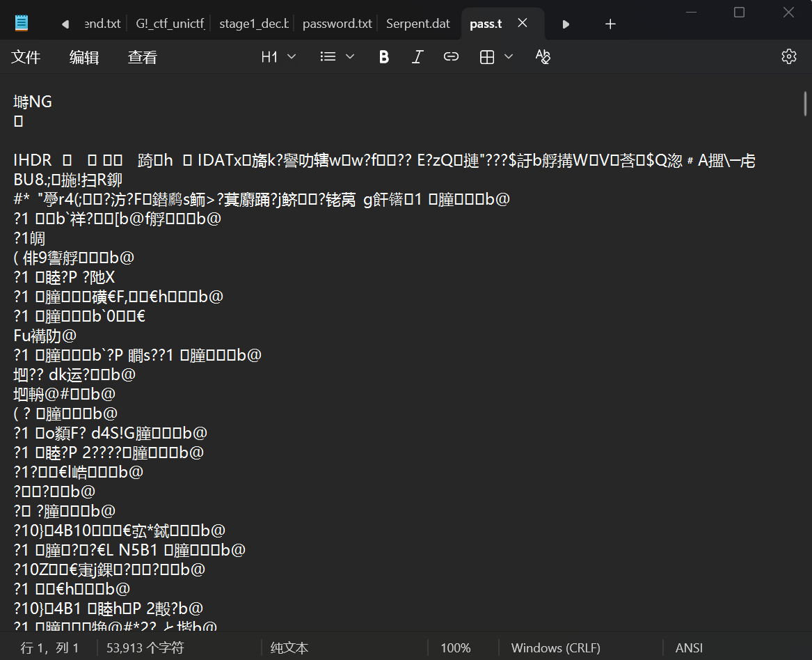Open Notepad settings gear
The height and width of the screenshot is (660, 812).
coord(788,57)
